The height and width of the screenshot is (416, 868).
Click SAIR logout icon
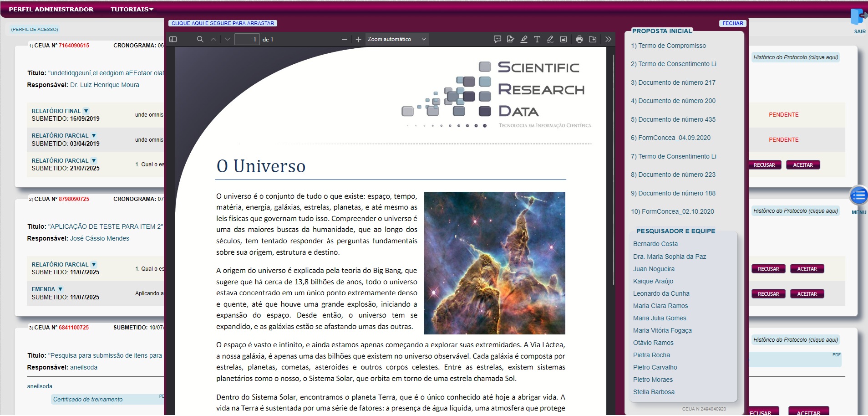pos(859,18)
